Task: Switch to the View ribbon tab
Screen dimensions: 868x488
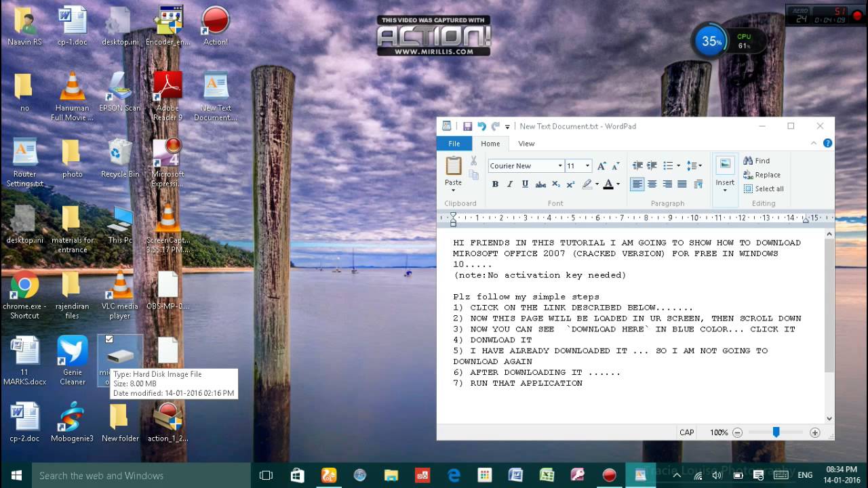Action: pos(526,144)
